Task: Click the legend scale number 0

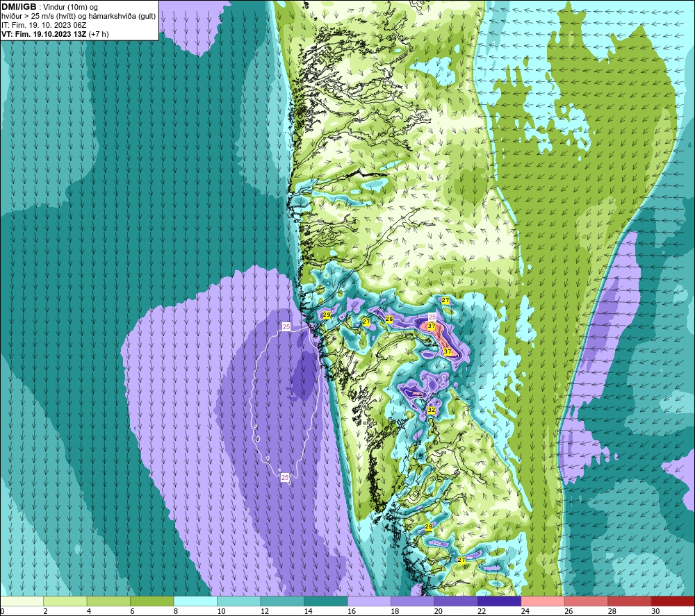Action: (x=2, y=611)
